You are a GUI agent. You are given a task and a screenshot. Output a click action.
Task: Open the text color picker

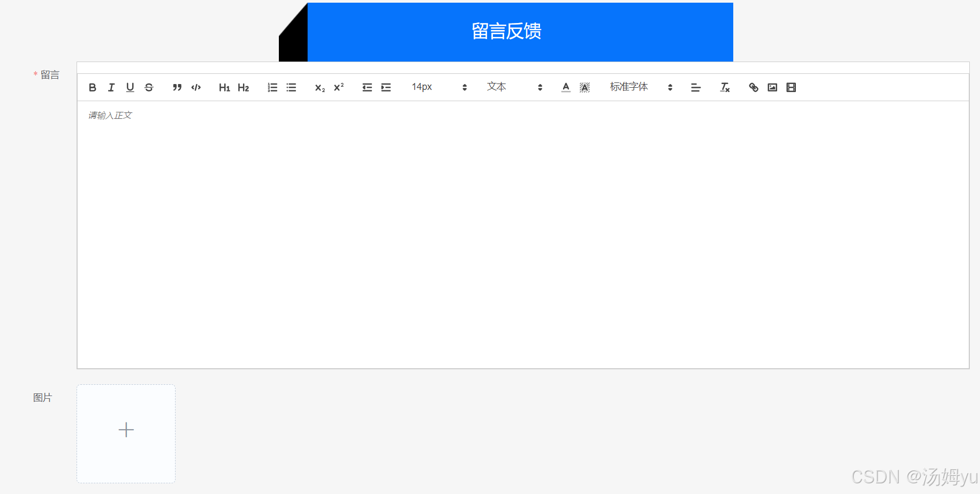click(566, 87)
